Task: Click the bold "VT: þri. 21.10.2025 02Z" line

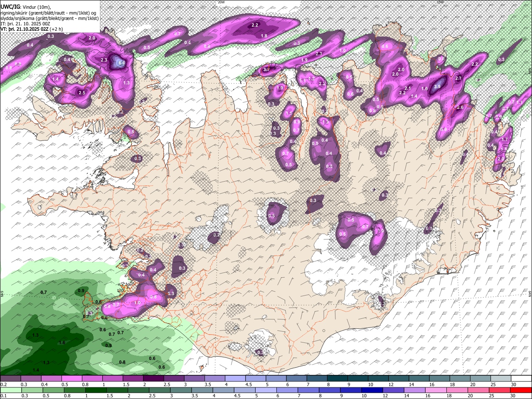Action: coord(25,29)
